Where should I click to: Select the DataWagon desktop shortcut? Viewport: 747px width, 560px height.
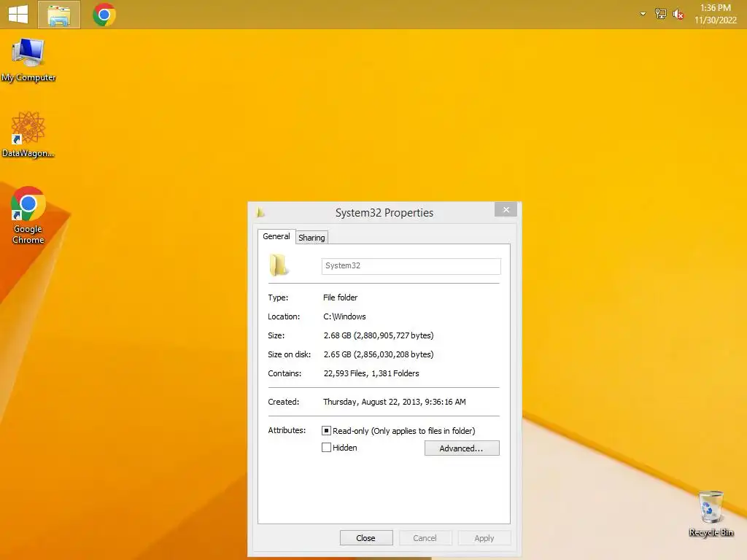click(28, 135)
